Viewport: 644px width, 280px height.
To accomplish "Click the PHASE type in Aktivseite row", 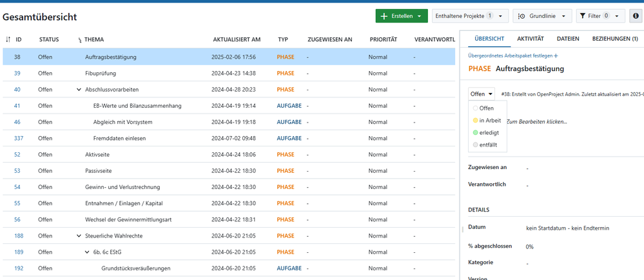I will coord(286,155).
